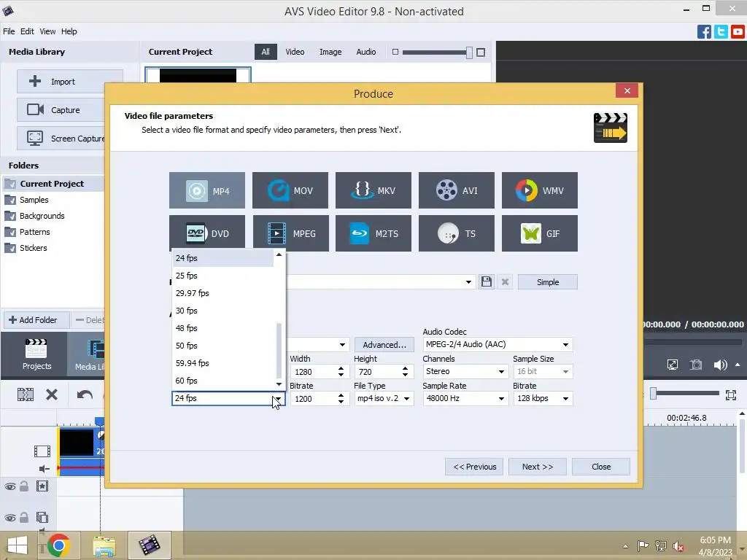
Task: Choose GIF as the output format
Action: tap(539, 233)
